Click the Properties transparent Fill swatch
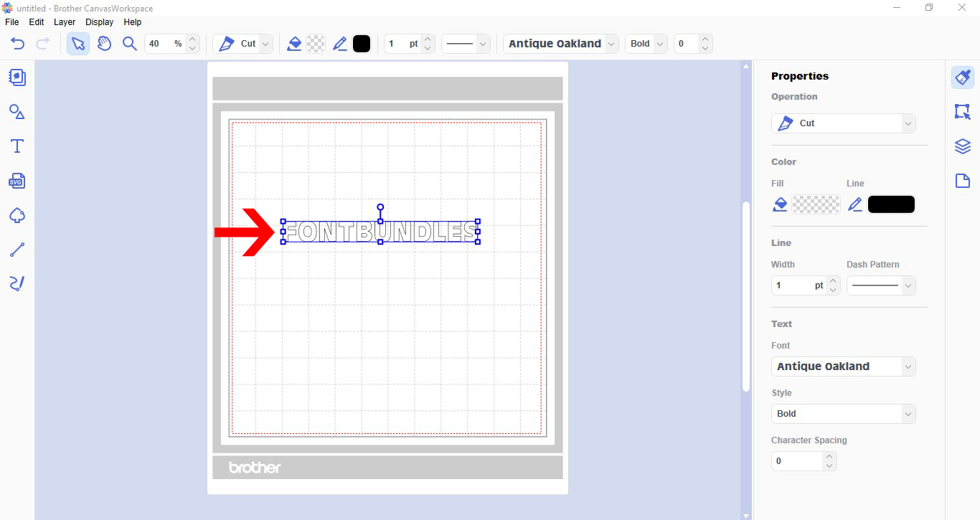The height and width of the screenshot is (520, 980). [816, 204]
